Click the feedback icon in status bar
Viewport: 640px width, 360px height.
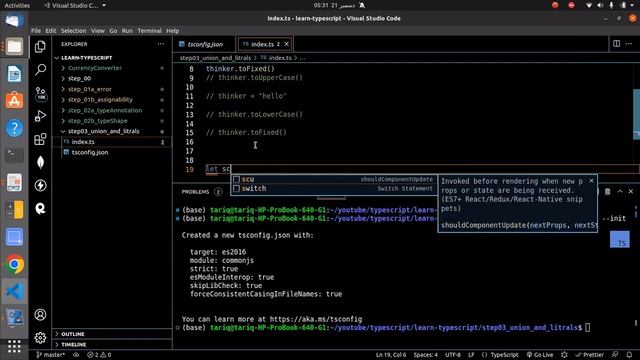pyautogui.click(x=615, y=355)
